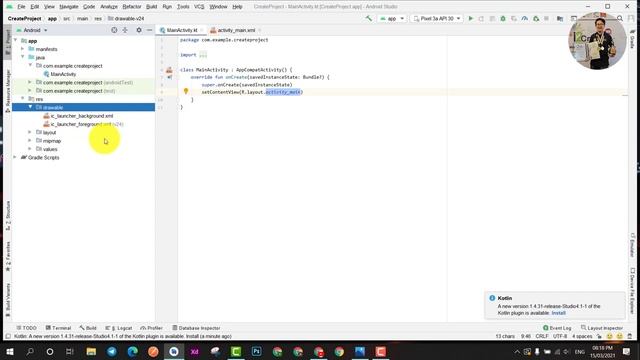Toggle the Device File Explorer side tab

(632, 290)
